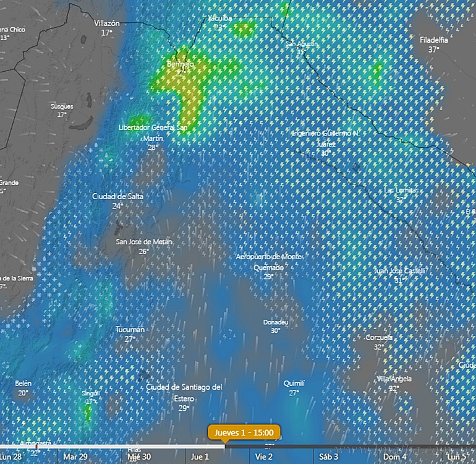Click the Villa Ángela city label
Screen dimensions: 476x464
(x=394, y=379)
